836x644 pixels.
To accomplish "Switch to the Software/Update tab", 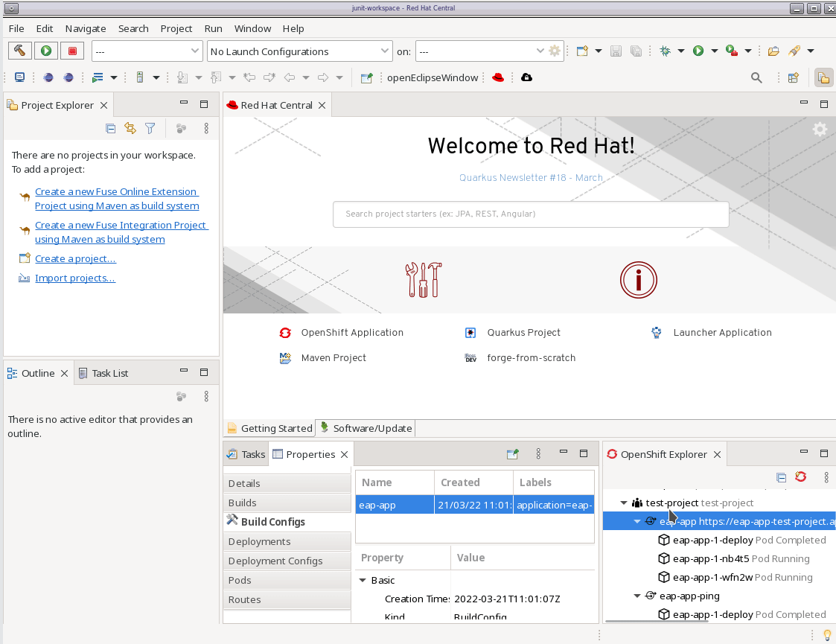I will click(366, 428).
